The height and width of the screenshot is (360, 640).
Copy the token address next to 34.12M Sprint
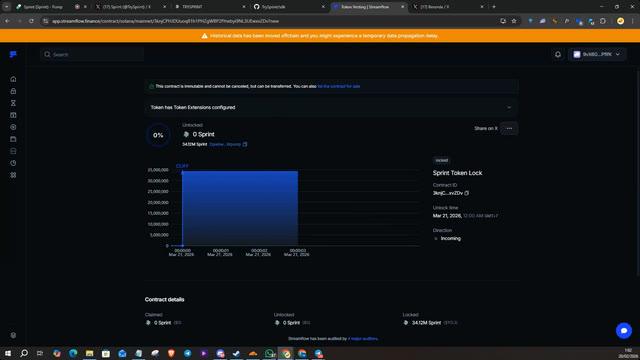245,144
